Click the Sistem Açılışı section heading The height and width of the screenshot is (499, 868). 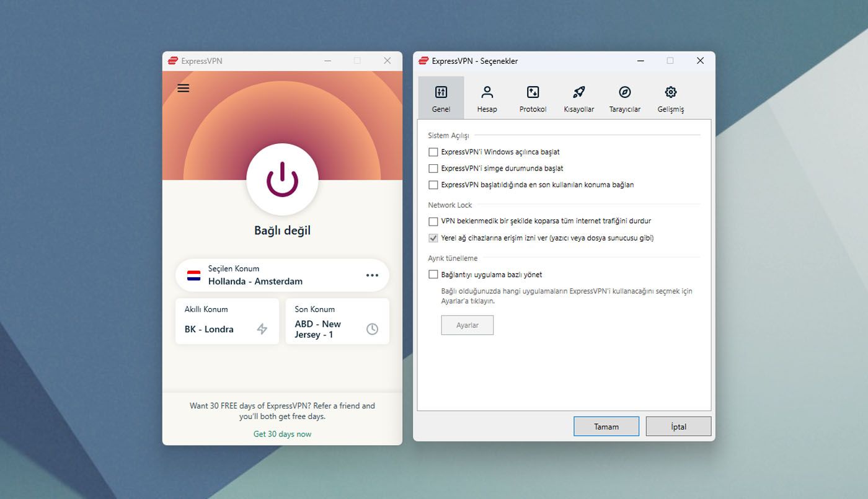tap(448, 135)
